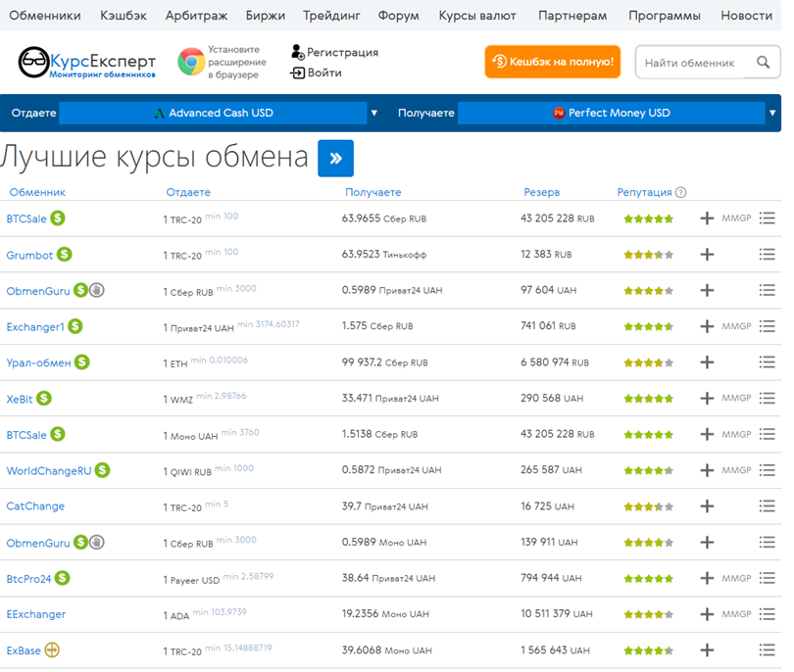The height and width of the screenshot is (672, 794).
Task: Click green cashback badge next to Grumbot
Action: click(65, 254)
